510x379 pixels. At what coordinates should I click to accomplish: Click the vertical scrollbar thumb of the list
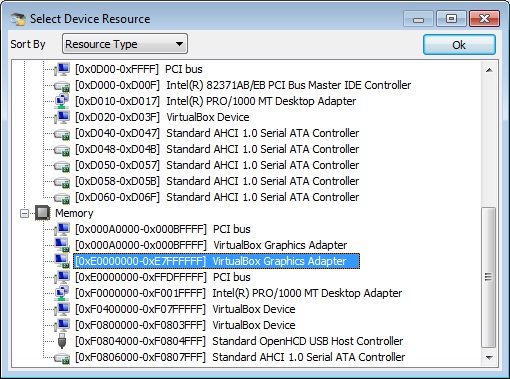tap(489, 277)
